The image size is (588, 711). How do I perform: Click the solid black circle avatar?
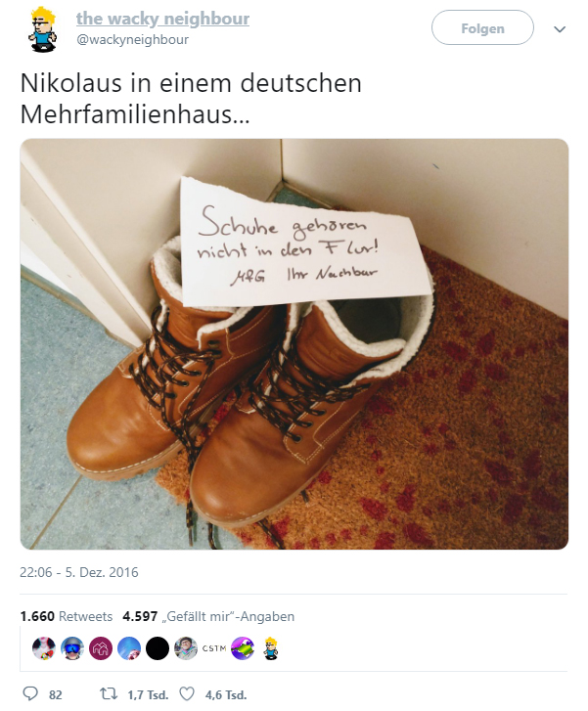(158, 648)
